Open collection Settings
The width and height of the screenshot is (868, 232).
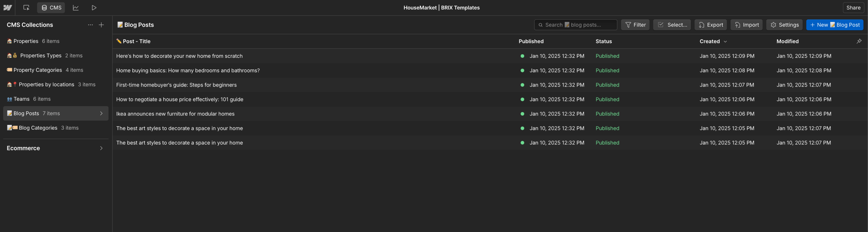pyautogui.click(x=784, y=25)
